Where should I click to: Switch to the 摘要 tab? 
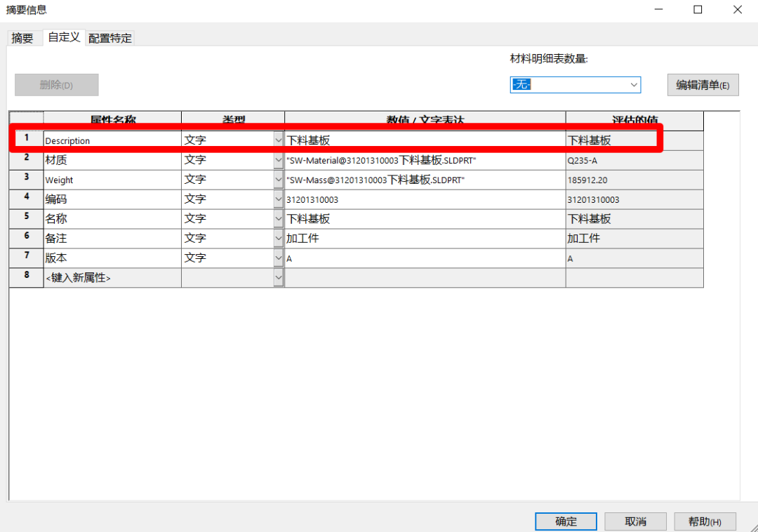point(22,38)
